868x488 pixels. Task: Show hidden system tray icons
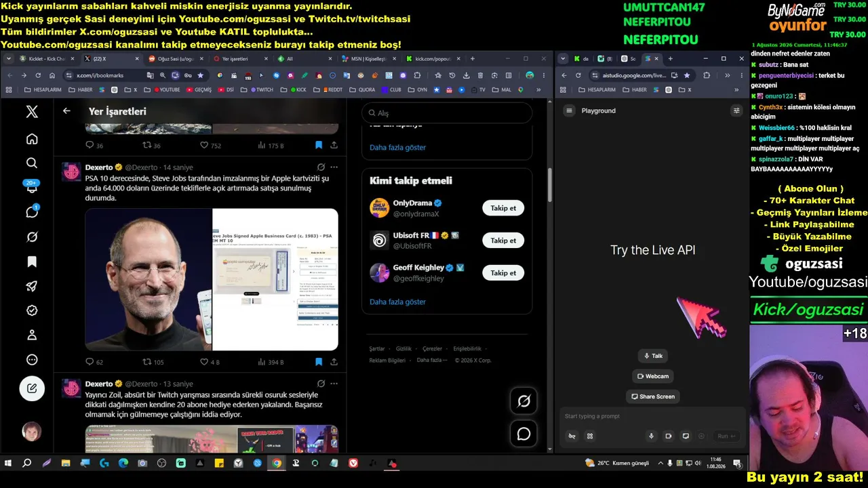660,463
